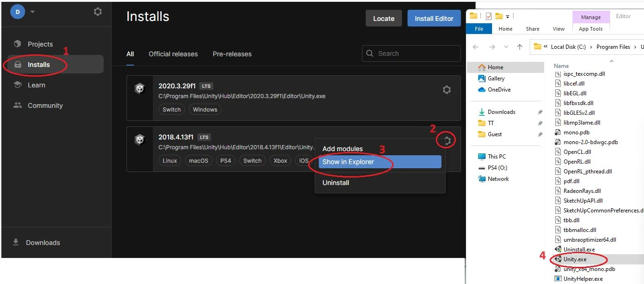The height and width of the screenshot is (284, 644).
Task: Open the File tab in Explorer
Action: click(x=479, y=29)
